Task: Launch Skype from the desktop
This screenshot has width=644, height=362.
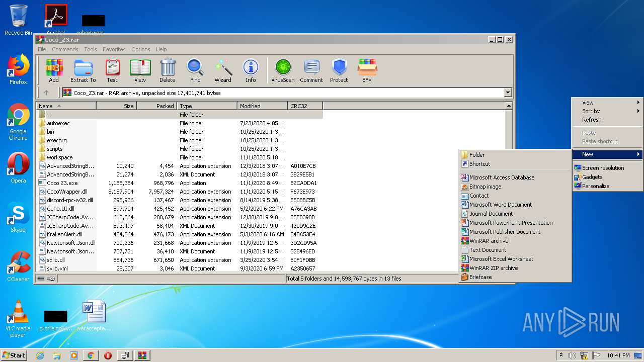Action: 18,217
